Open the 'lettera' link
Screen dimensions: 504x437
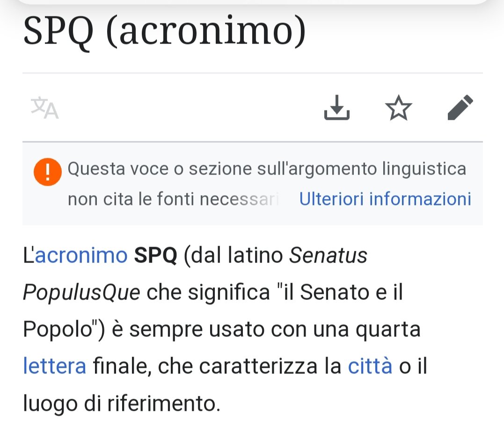coord(55,366)
